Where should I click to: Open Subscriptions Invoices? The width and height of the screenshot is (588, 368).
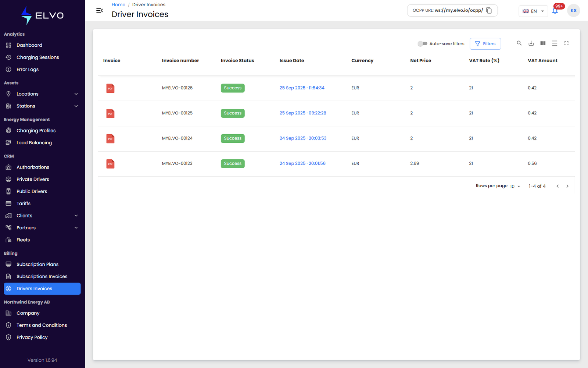point(42,276)
